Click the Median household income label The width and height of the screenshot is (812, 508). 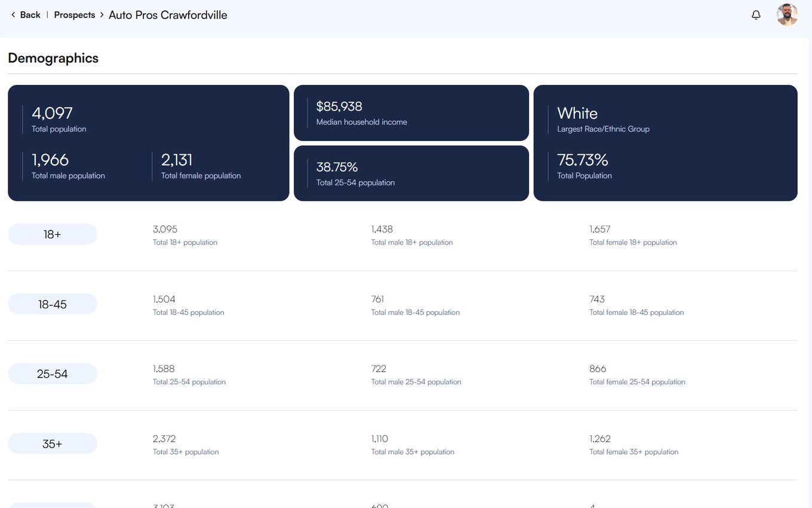tap(362, 122)
